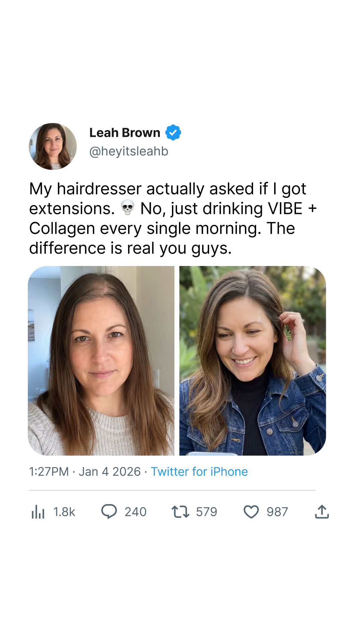The image size is (362, 644).
Task: Open the @heyitsleahb handle
Action: click(x=129, y=151)
